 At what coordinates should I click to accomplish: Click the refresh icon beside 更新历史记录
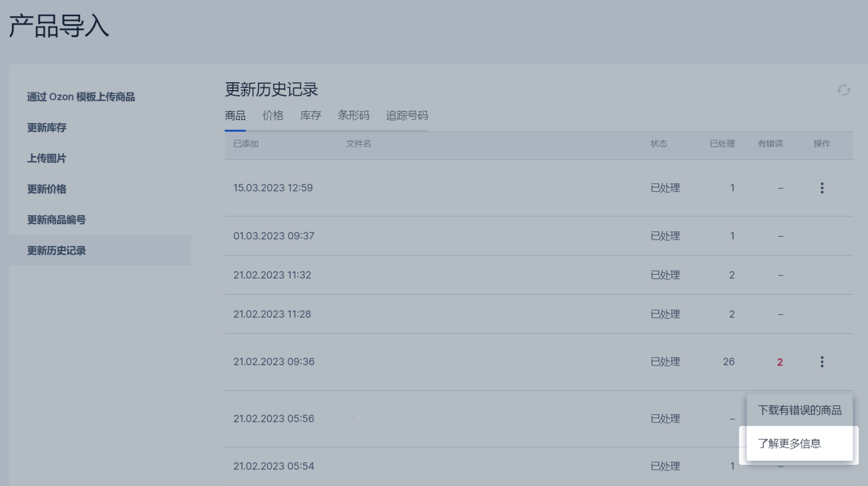coord(844,90)
